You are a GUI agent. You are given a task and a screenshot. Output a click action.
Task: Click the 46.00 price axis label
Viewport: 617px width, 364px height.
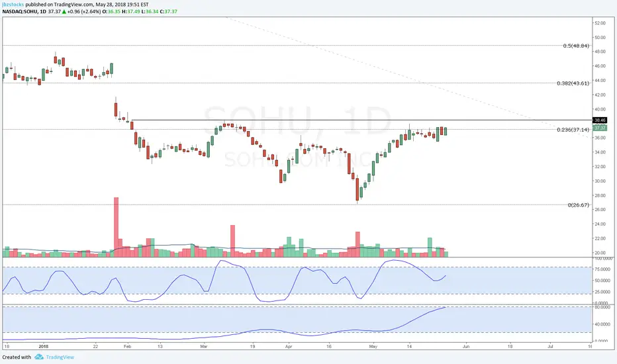600,66
